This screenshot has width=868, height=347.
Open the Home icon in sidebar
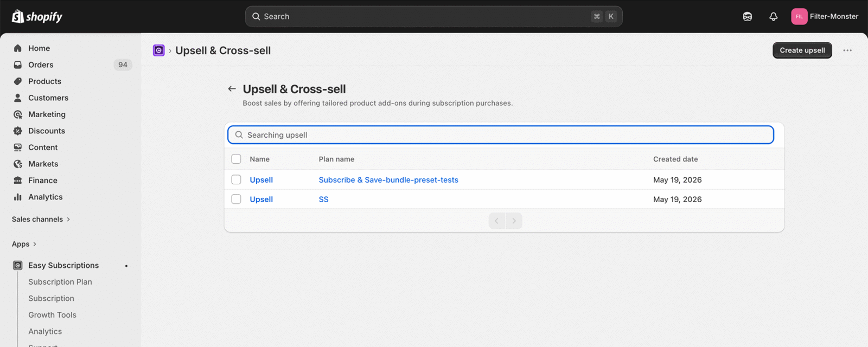tap(18, 48)
